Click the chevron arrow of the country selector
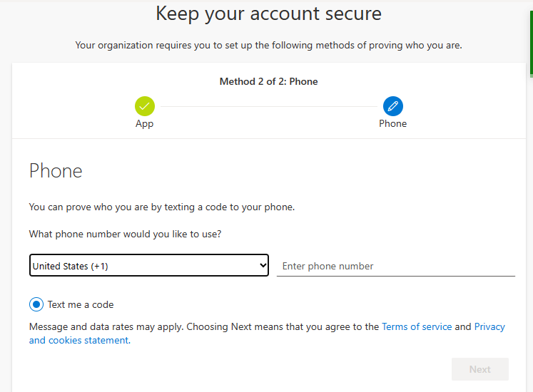 click(263, 265)
